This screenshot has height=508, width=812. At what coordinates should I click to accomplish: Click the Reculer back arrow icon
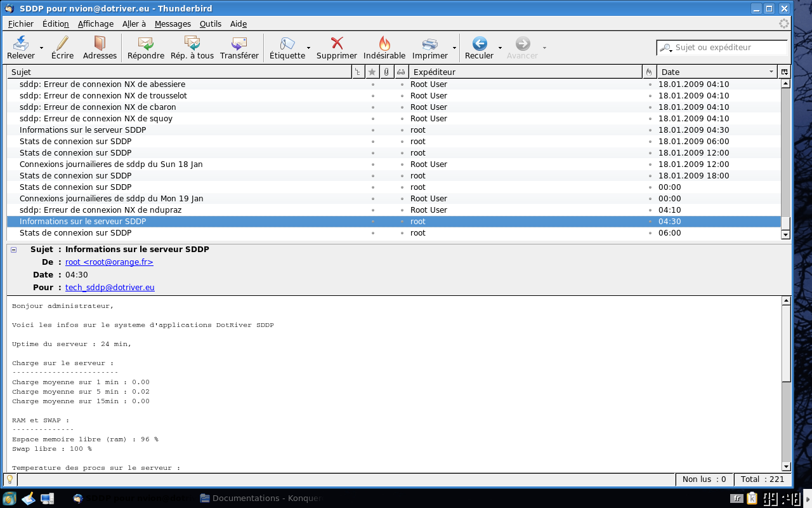480,44
